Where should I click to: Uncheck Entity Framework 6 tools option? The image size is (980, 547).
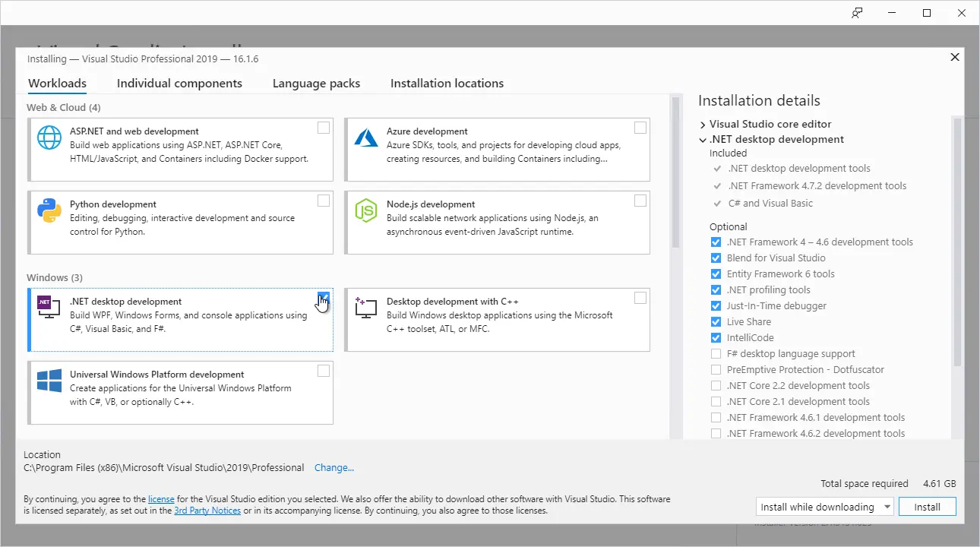pos(716,274)
